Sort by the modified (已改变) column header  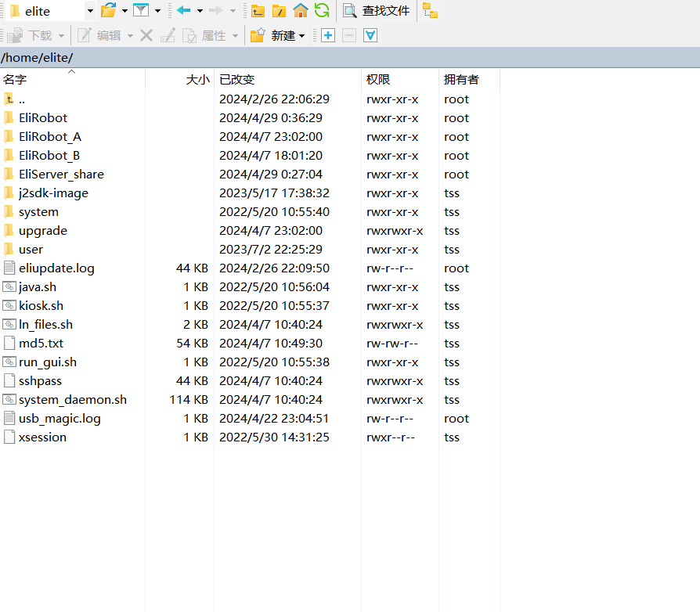[237, 79]
